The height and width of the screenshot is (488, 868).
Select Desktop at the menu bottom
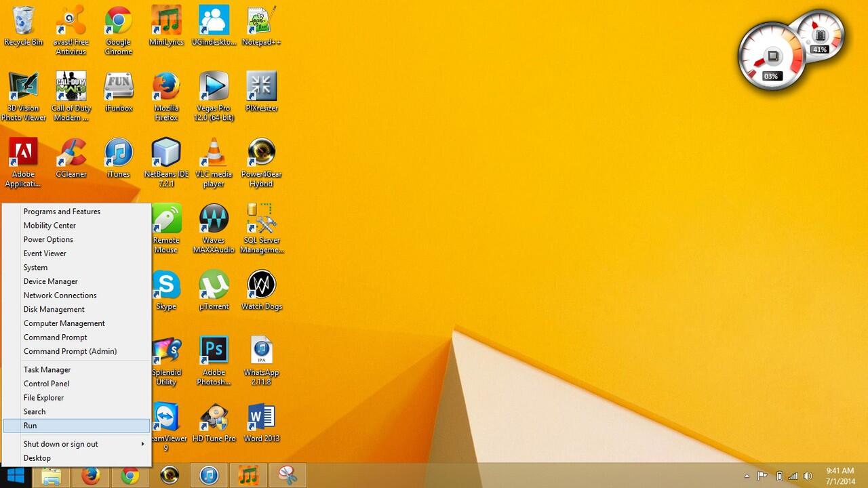click(x=77, y=458)
